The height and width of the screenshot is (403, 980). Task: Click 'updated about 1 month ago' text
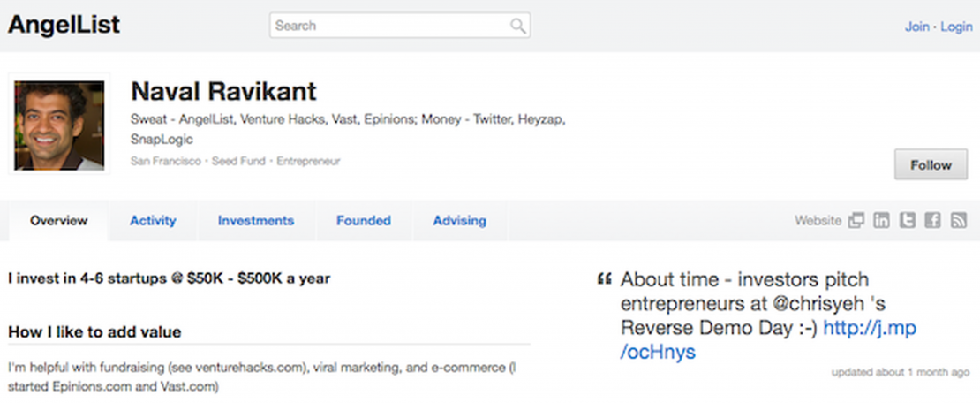pyautogui.click(x=901, y=372)
